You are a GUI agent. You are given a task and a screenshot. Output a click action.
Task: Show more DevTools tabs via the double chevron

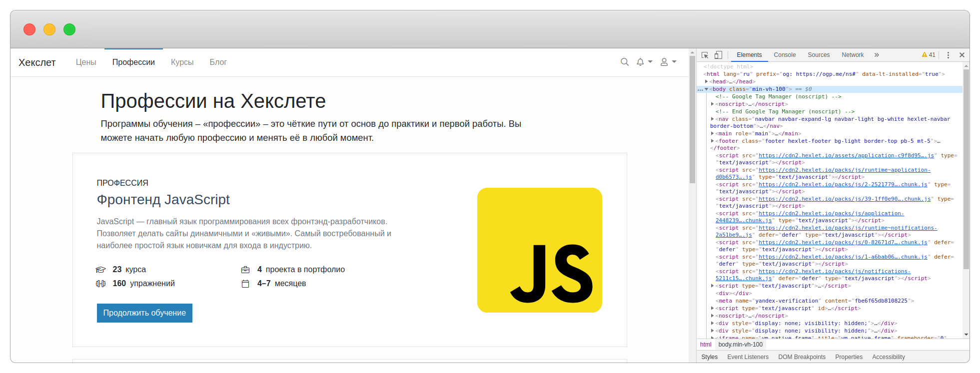click(877, 55)
